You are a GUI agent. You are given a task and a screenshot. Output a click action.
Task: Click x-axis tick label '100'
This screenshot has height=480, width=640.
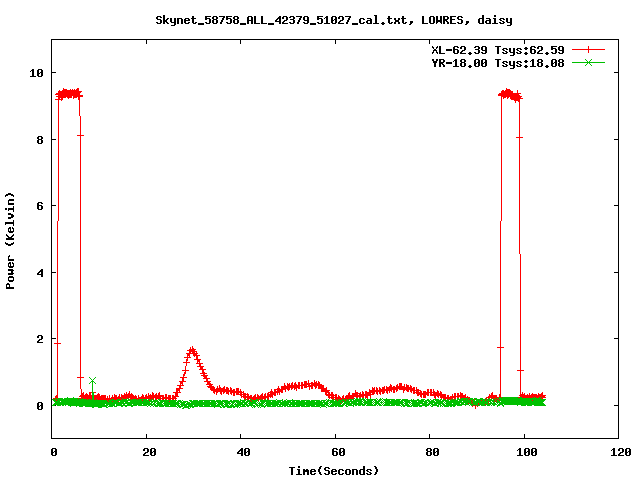pos(527,452)
